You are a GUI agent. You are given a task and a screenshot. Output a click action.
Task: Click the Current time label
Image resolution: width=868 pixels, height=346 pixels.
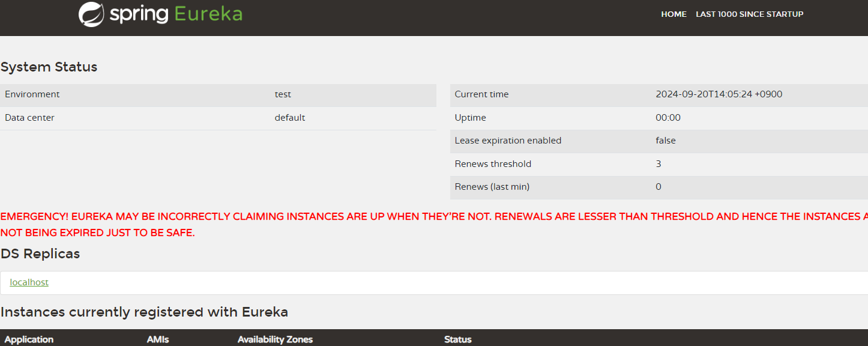coord(481,94)
